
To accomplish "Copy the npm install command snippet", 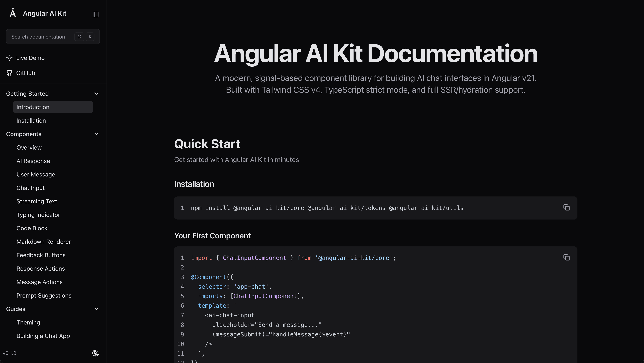I will [566, 208].
